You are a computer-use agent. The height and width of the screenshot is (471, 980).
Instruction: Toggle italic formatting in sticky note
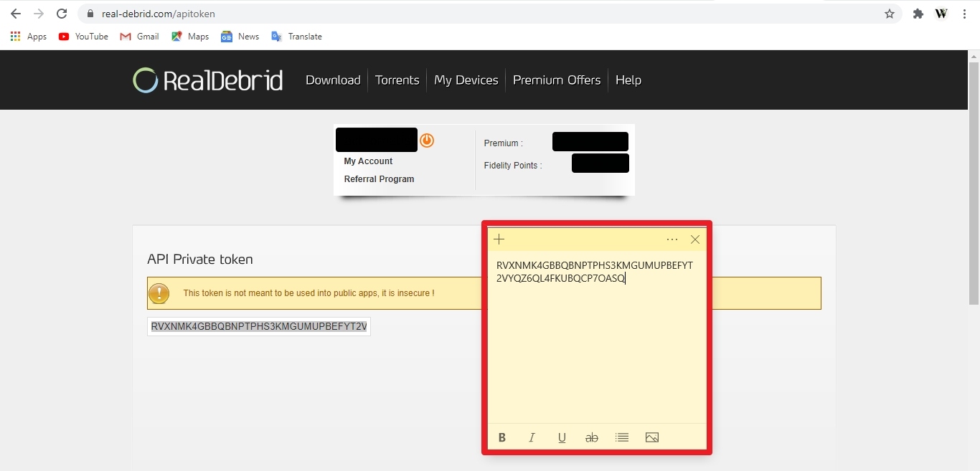(532, 437)
